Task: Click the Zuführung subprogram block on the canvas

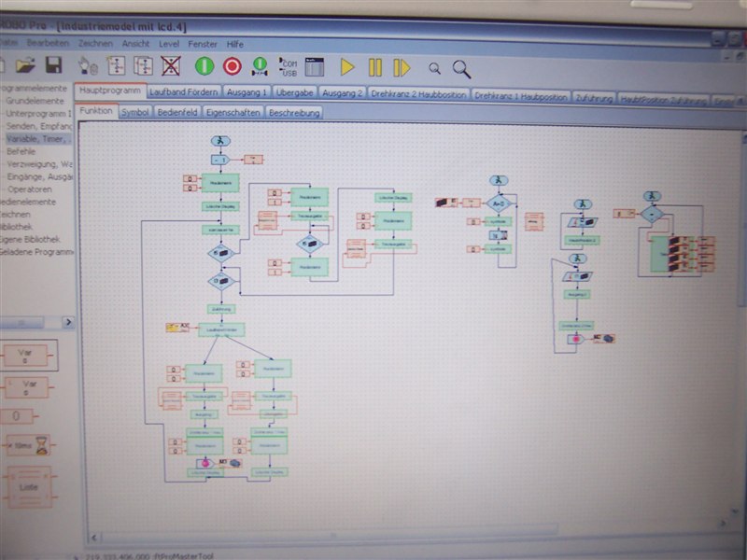Action: pyautogui.click(x=221, y=309)
